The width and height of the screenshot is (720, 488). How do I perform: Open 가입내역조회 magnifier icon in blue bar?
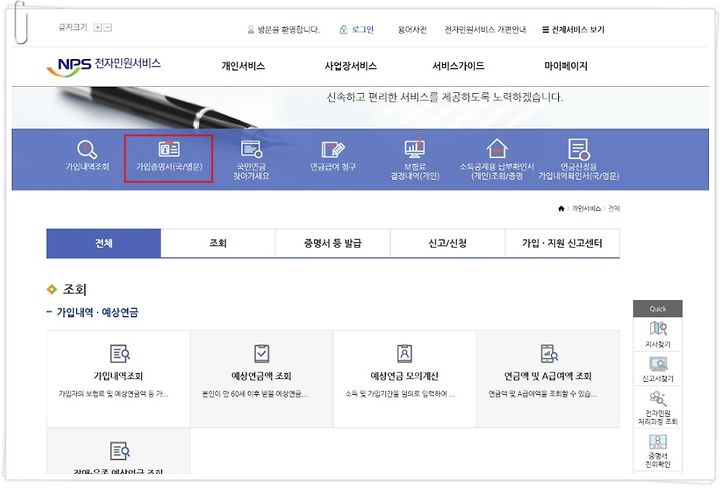point(87,149)
